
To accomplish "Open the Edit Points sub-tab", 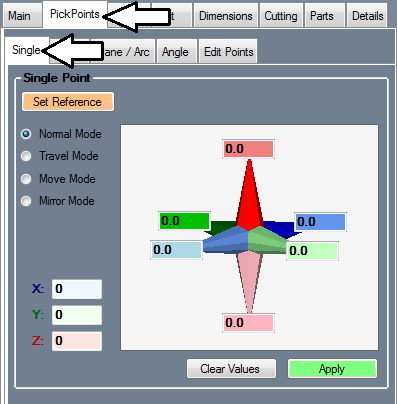I will [228, 52].
